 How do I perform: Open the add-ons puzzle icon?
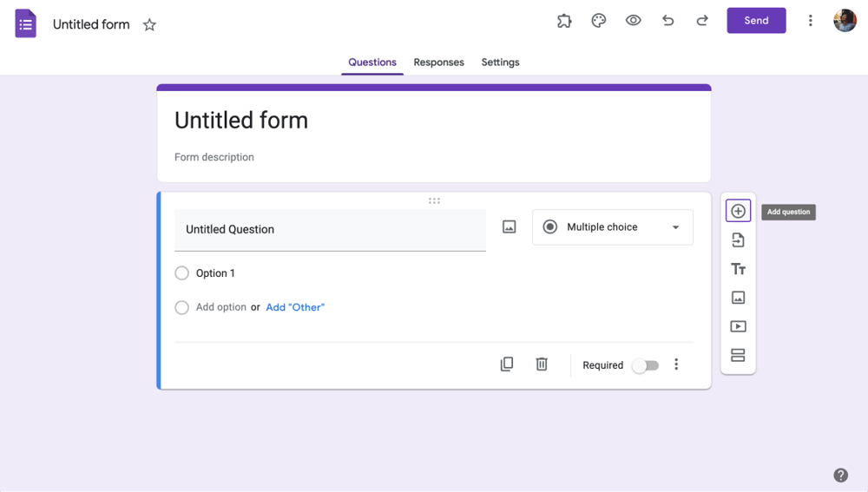click(564, 21)
